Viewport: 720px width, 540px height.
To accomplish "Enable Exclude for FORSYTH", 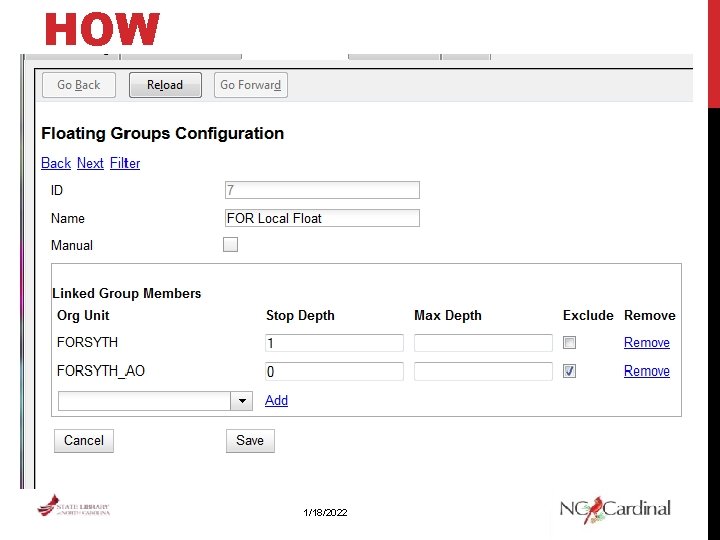I will [569, 343].
